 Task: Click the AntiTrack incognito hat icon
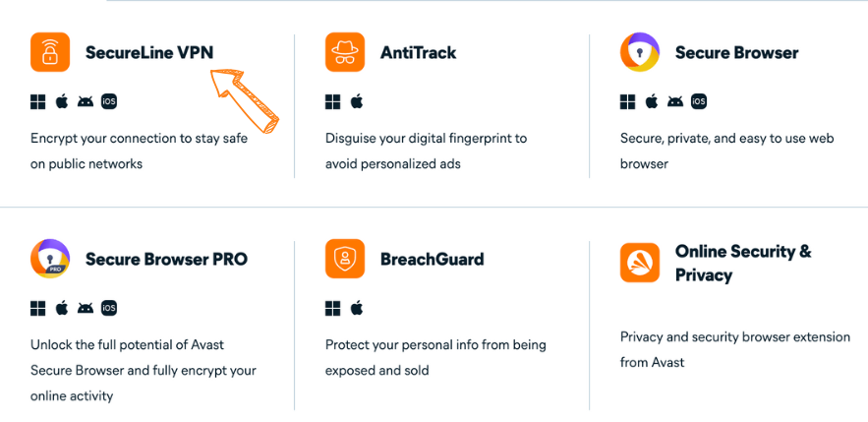click(345, 52)
